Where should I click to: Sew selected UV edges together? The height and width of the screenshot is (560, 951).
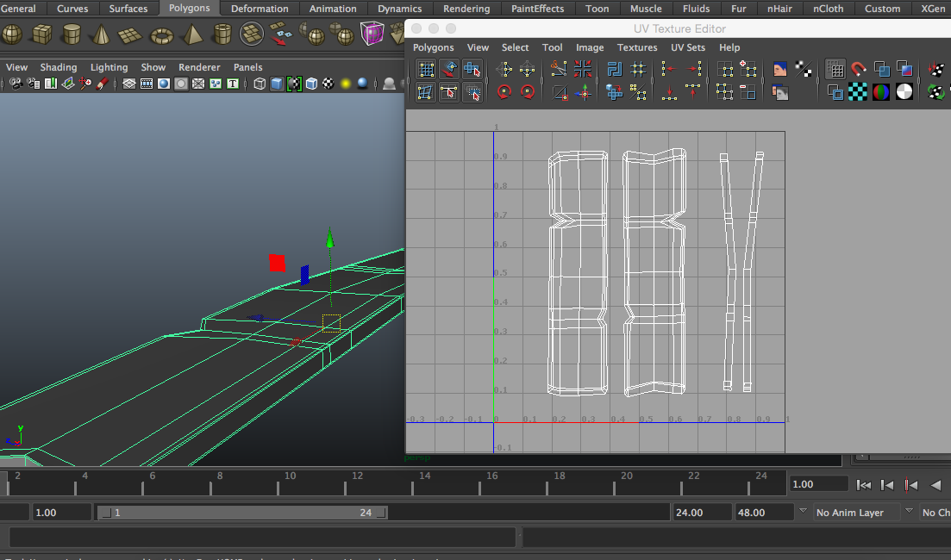[583, 68]
